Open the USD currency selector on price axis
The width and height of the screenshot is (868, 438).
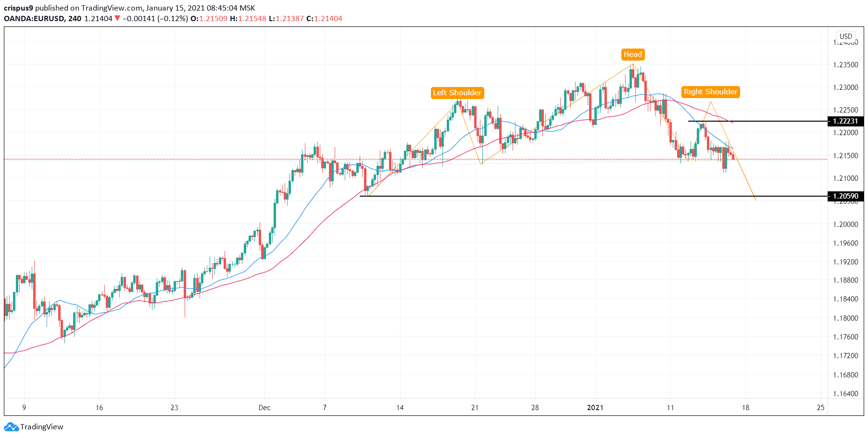tap(845, 36)
